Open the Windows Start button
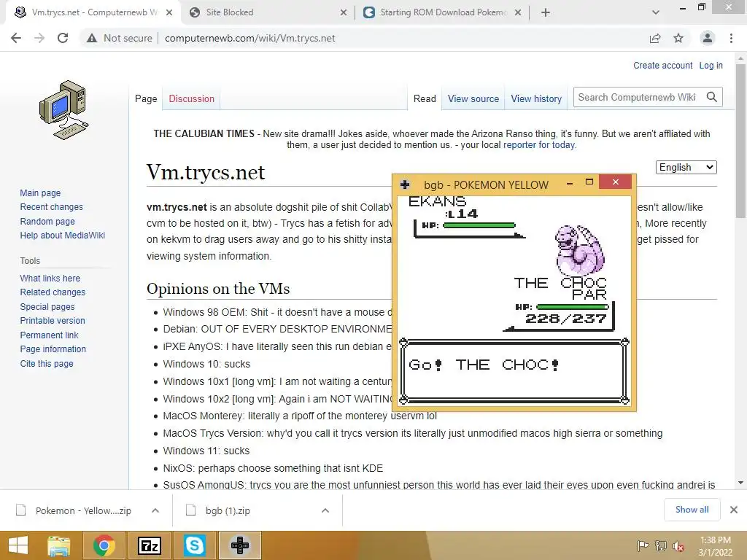747x560 pixels. [18, 545]
